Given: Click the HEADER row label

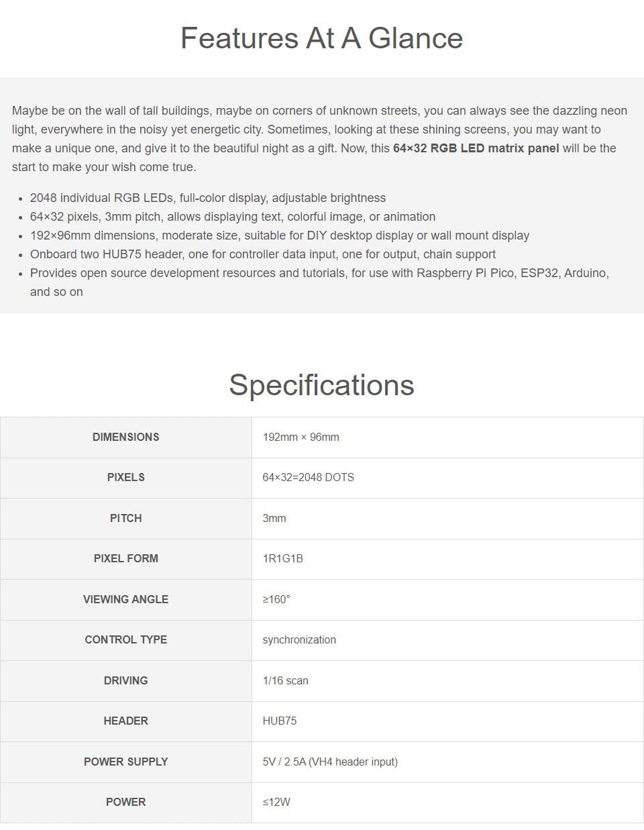Looking at the screenshot, I should tap(126, 721).
